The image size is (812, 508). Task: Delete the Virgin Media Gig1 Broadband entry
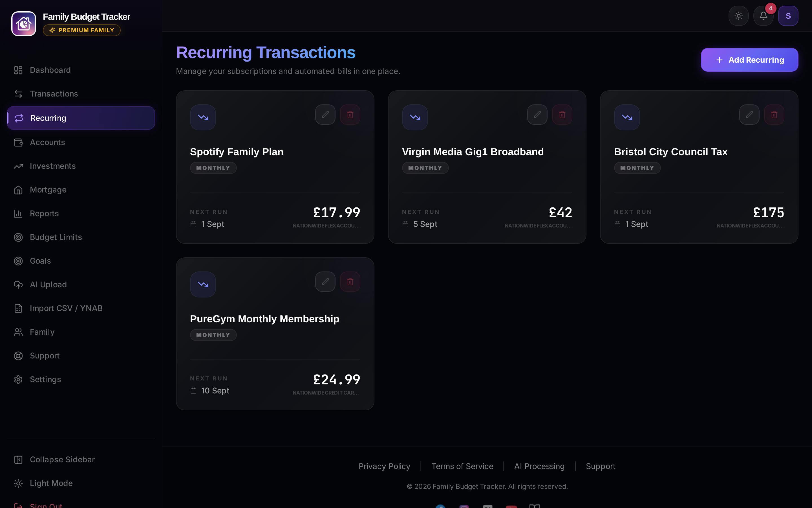(x=562, y=115)
